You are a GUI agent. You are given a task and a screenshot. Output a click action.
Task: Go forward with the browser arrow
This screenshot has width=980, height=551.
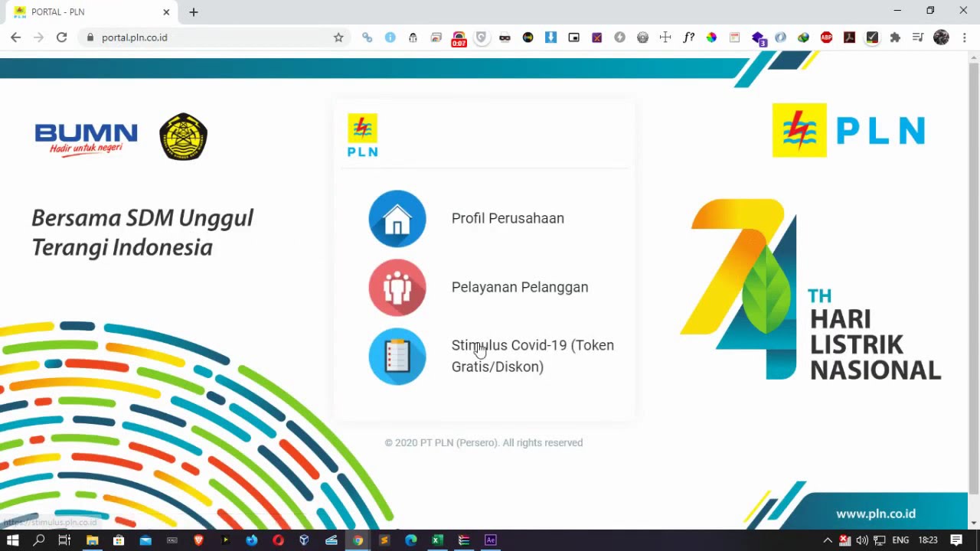point(38,37)
